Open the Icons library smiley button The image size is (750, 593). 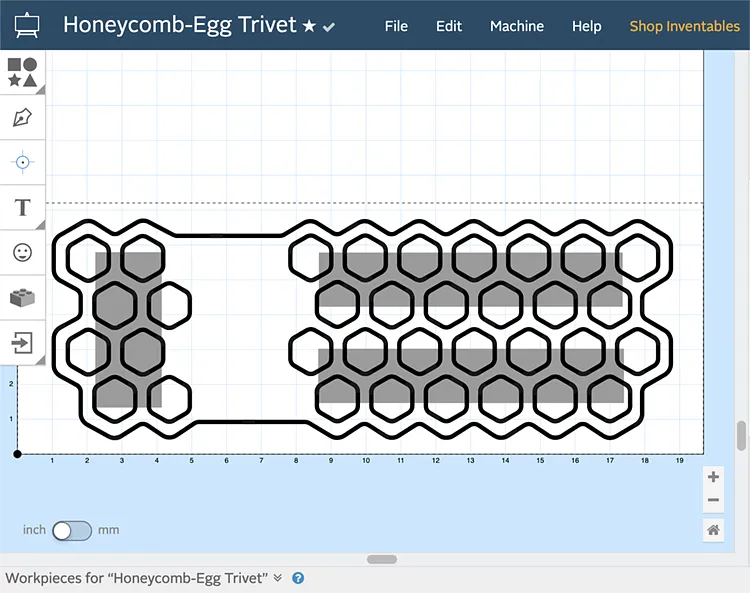22,253
